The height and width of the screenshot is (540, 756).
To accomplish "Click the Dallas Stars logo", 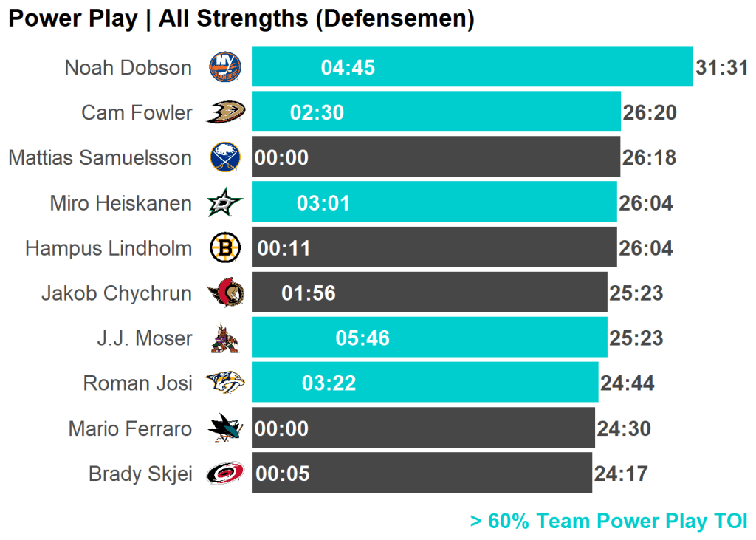I will (x=225, y=202).
